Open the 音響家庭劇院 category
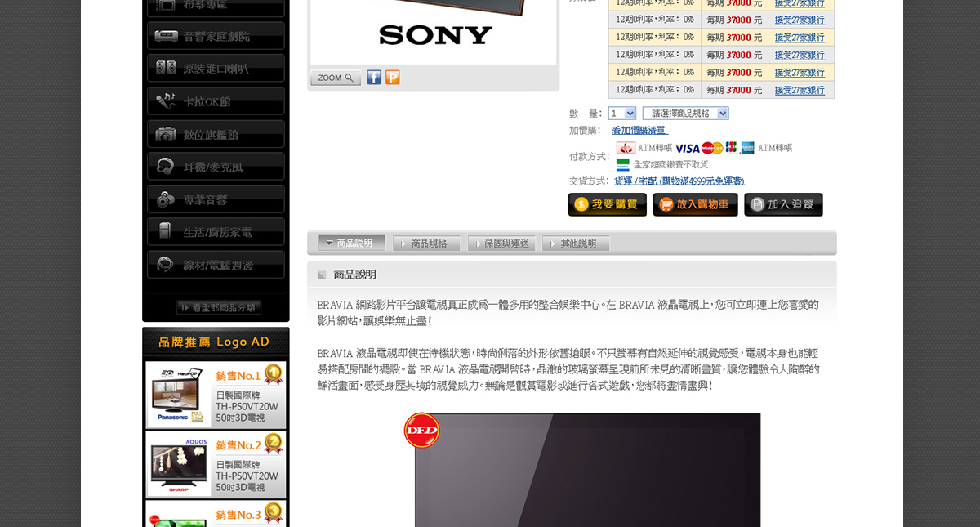 [216, 36]
